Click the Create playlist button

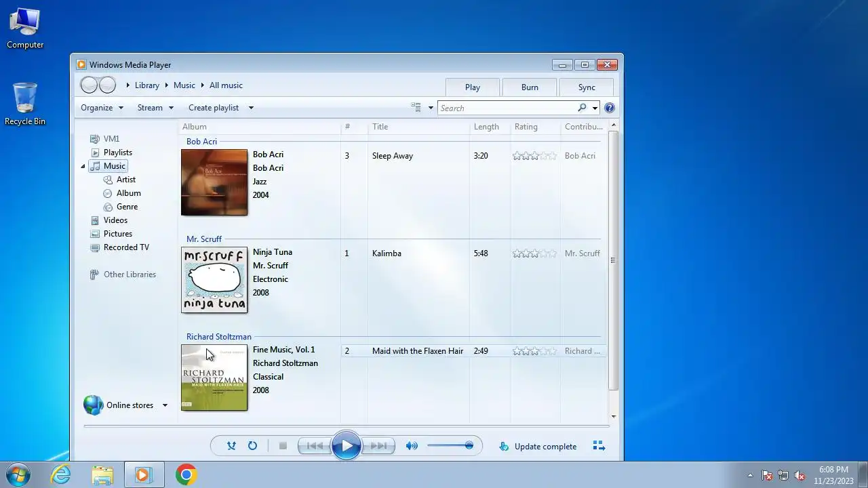[x=214, y=108]
